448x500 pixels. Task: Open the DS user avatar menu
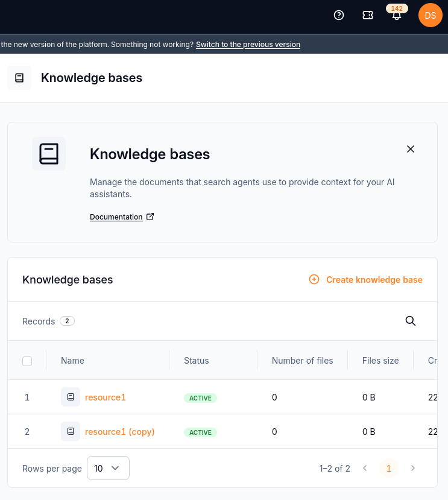coord(430,15)
